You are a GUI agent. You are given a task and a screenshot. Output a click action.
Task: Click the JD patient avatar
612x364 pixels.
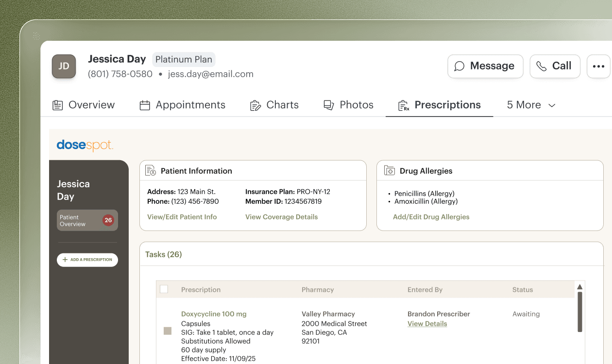point(64,66)
